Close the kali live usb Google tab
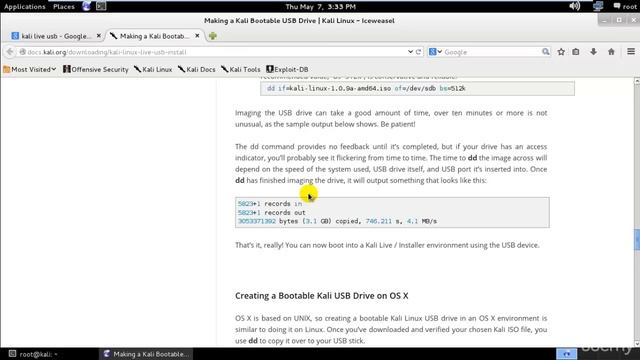Viewport: 640px width, 360px height. (x=98, y=36)
